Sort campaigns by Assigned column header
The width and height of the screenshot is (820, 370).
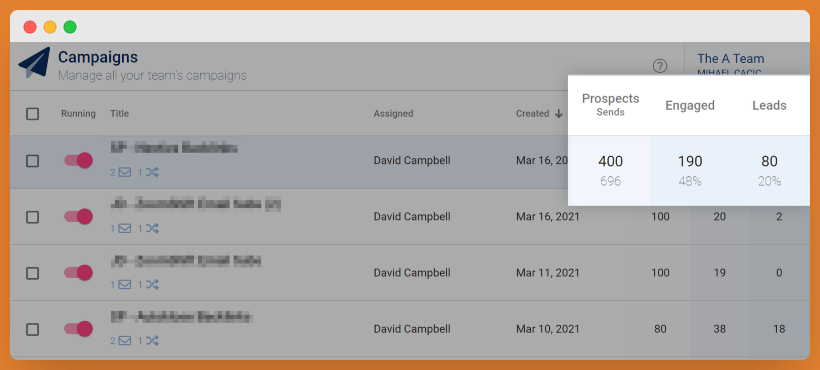tap(393, 113)
